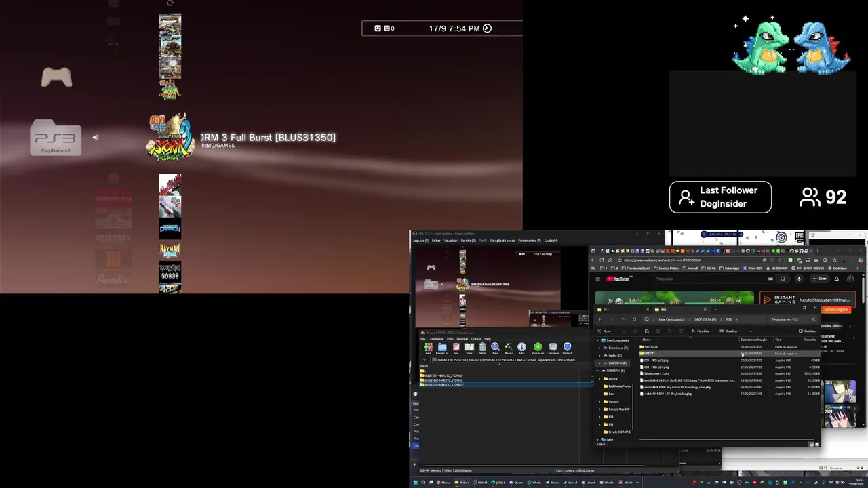Viewport: 868px width, 488px height.
Task: Click WinRAR Add toolbar icon
Action: 428,347
